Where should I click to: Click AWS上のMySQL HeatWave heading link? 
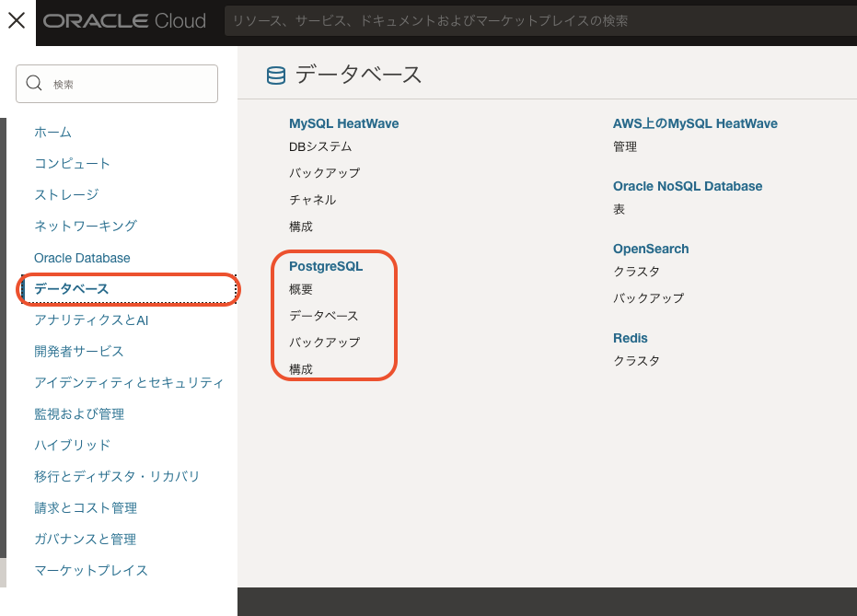(695, 123)
